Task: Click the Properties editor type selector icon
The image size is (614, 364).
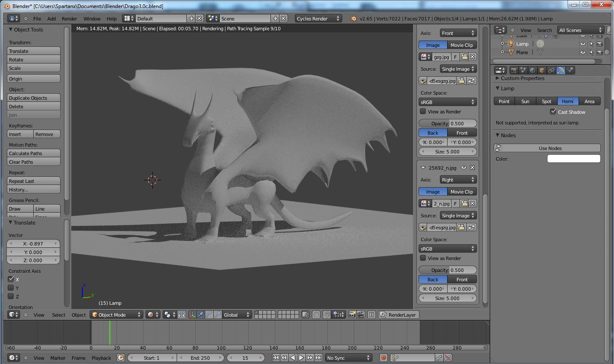Action: tap(500, 70)
